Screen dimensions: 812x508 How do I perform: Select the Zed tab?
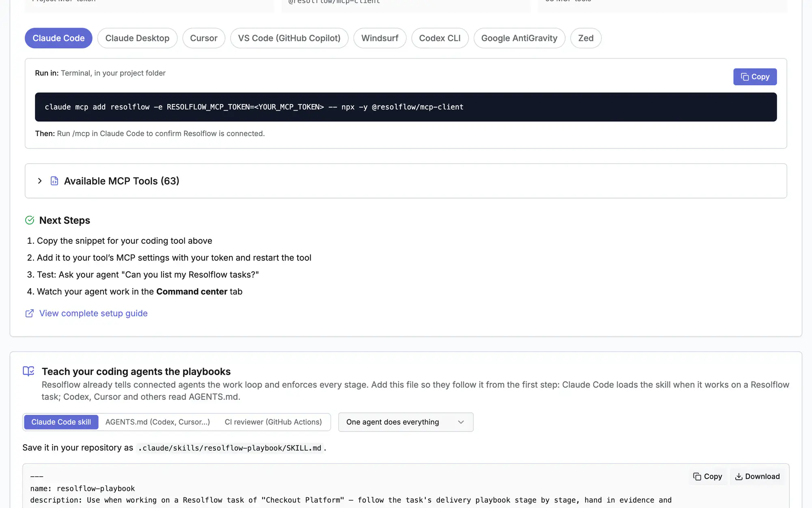click(586, 38)
